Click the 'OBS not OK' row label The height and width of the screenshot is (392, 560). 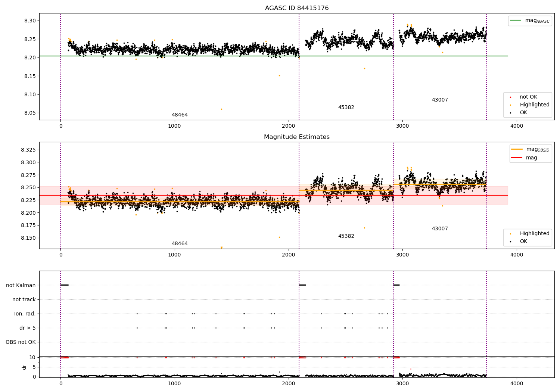pos(21,342)
